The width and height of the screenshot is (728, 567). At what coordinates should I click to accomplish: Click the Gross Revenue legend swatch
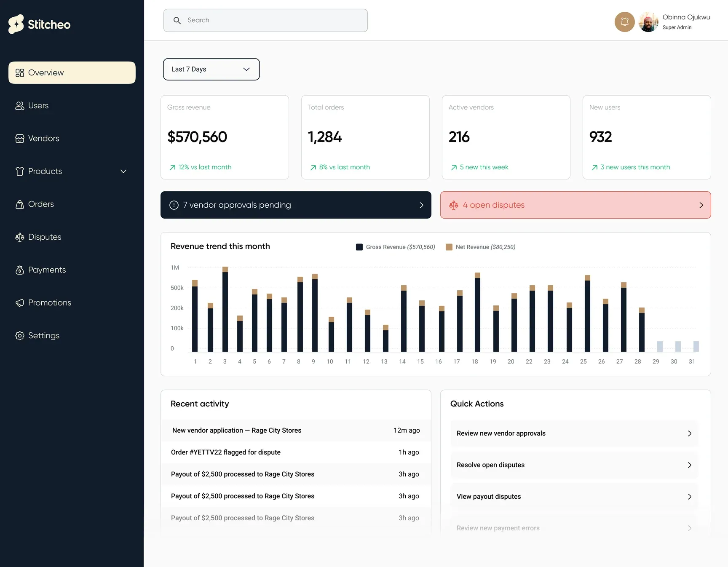359,247
